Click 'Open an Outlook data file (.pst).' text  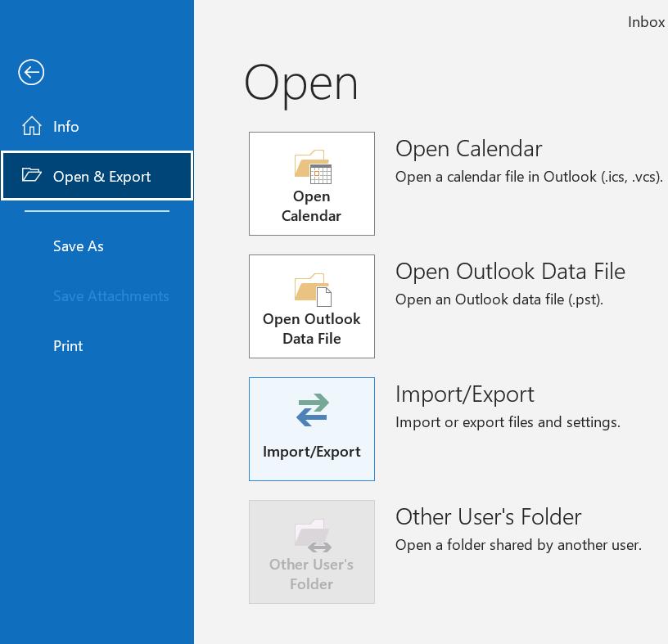tap(499, 299)
